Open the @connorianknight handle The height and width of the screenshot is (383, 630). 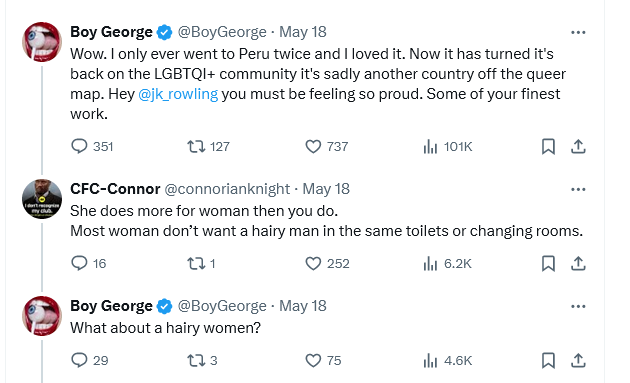[x=227, y=189]
